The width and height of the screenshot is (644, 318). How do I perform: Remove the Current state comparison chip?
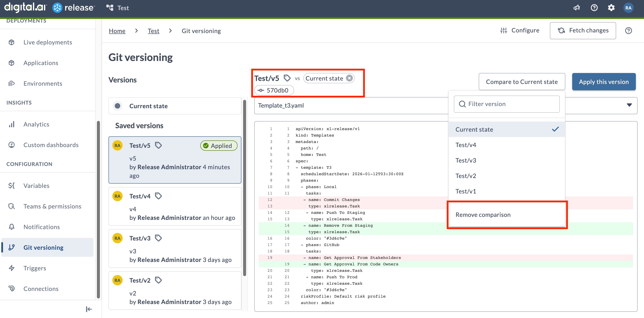coord(349,78)
